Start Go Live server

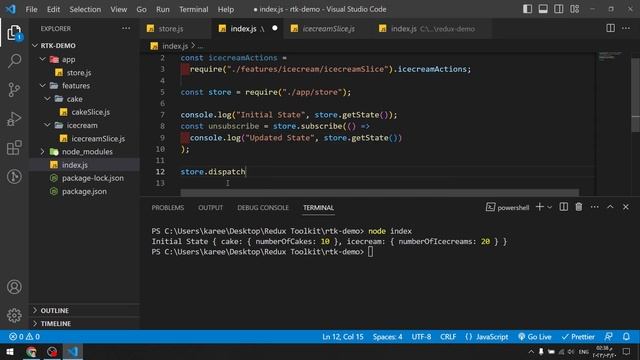click(535, 337)
